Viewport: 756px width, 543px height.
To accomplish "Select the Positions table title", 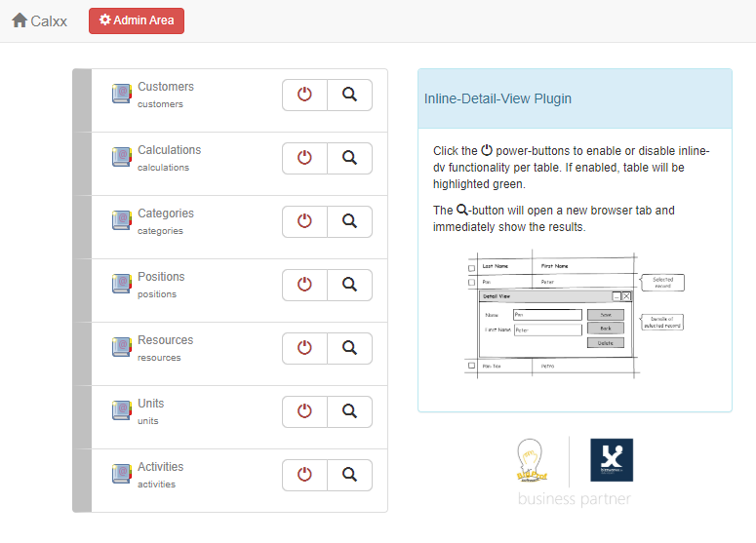I will (161, 277).
